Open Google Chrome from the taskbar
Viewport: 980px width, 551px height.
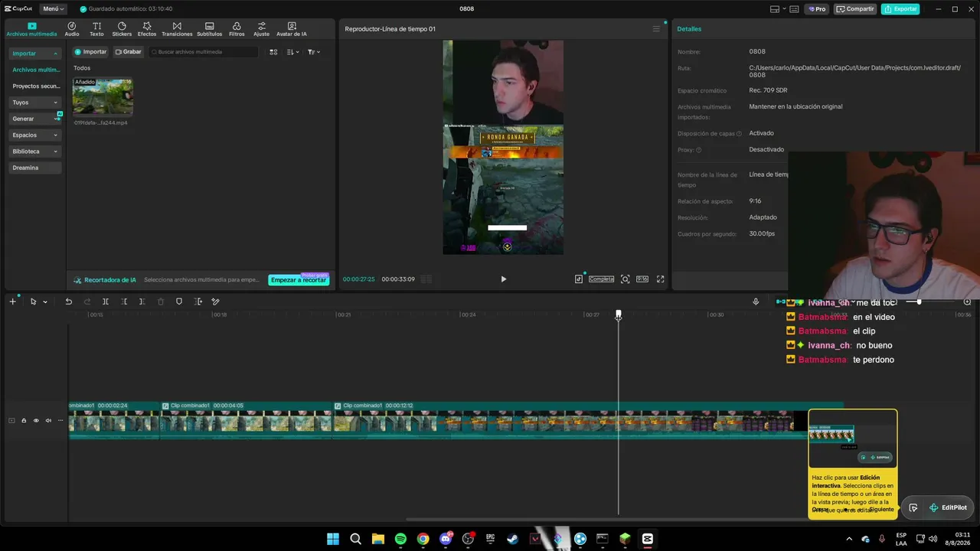[423, 539]
